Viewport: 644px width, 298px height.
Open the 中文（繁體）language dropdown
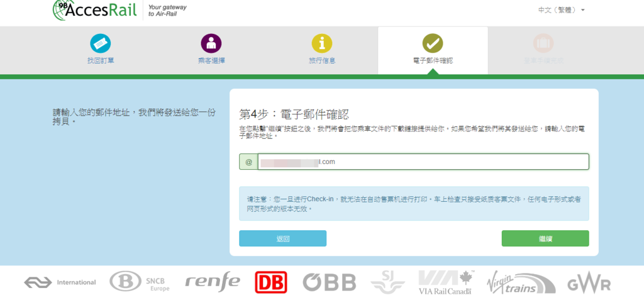click(x=561, y=10)
